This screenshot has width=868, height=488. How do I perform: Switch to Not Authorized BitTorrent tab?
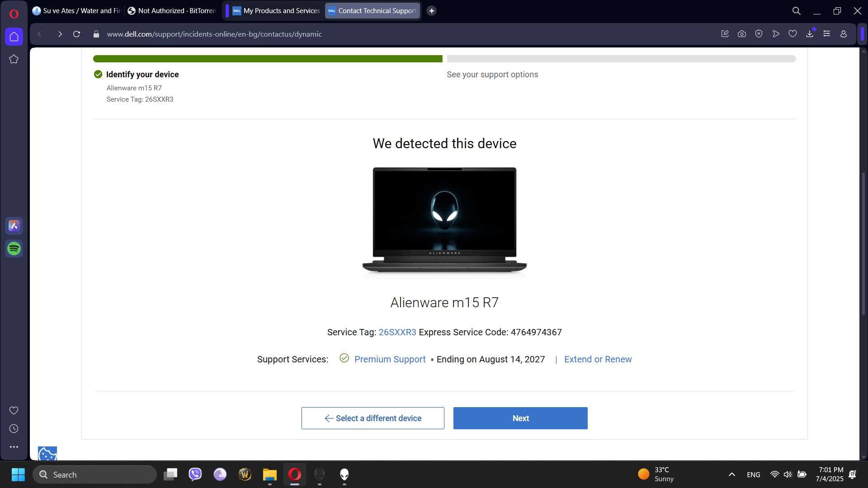point(172,11)
